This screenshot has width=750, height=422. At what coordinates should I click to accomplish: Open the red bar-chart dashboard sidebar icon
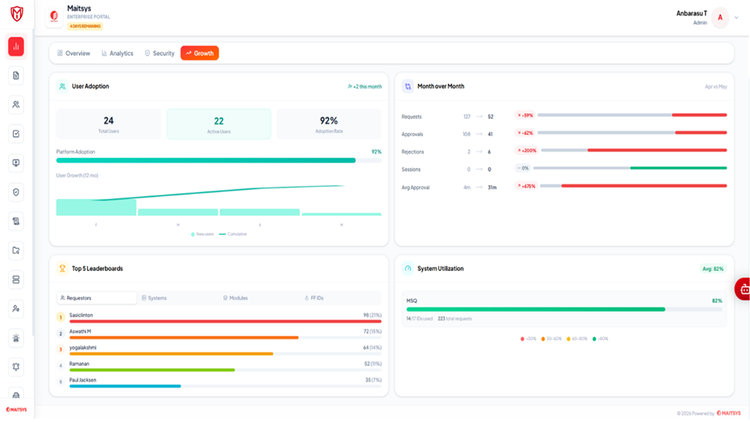point(16,46)
